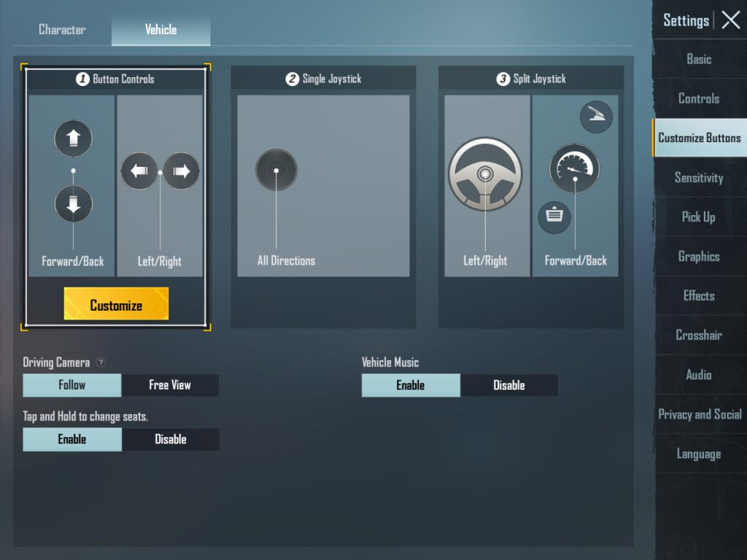The height and width of the screenshot is (560, 747).
Task: Open the Pick Up settings section
Action: click(x=699, y=217)
